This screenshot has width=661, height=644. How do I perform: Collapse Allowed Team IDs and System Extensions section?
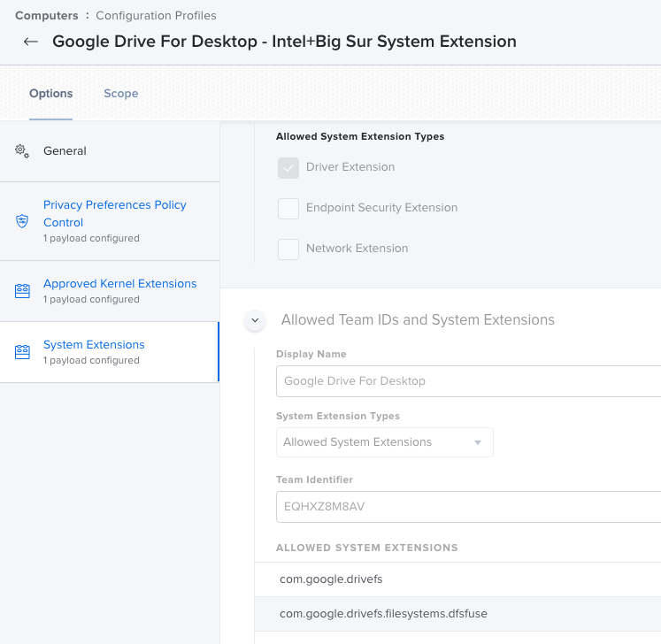click(x=255, y=320)
